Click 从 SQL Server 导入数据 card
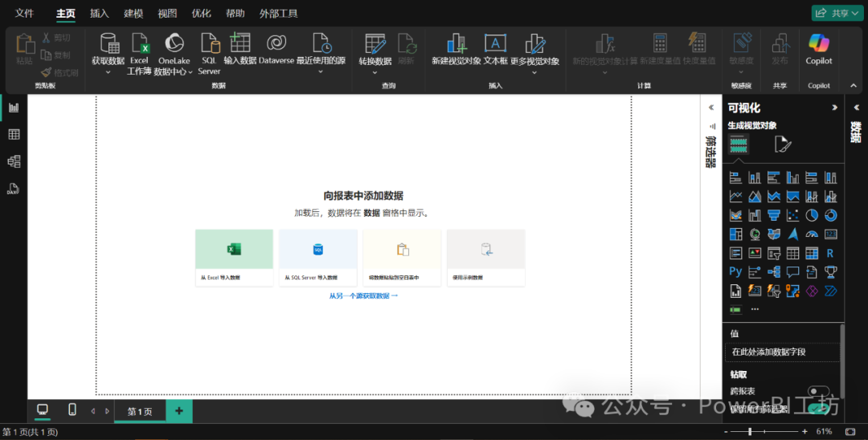The height and width of the screenshot is (440, 868). tap(318, 258)
